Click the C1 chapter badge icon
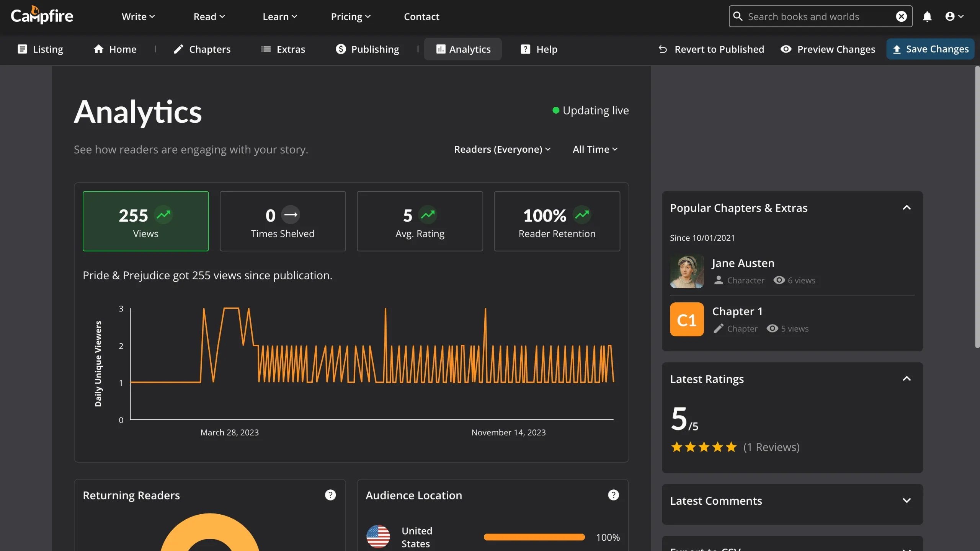 pyautogui.click(x=686, y=320)
